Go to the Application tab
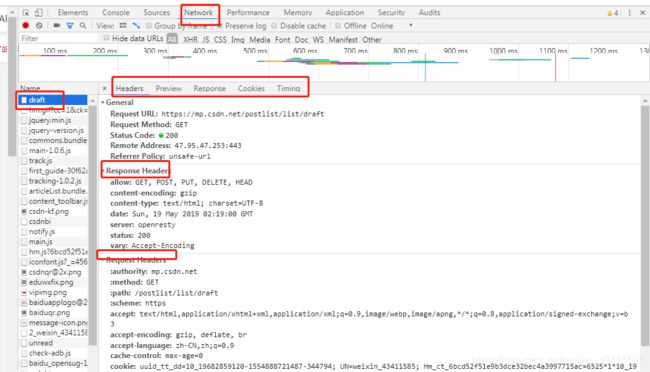The image size is (650, 372). [x=345, y=13]
